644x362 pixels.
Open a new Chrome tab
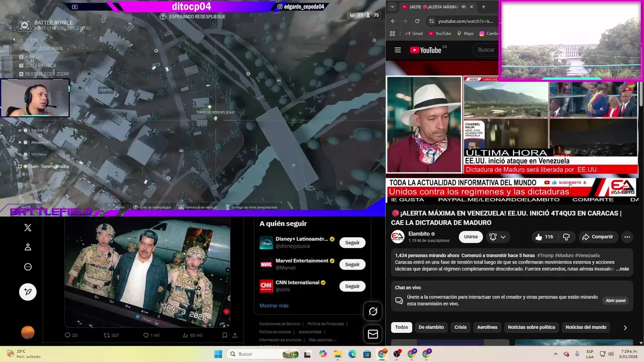pos(484,7)
